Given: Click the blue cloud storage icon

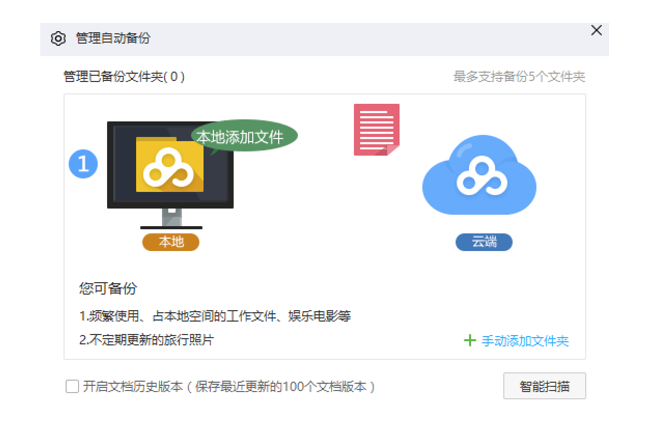Looking at the screenshot, I should (479, 175).
